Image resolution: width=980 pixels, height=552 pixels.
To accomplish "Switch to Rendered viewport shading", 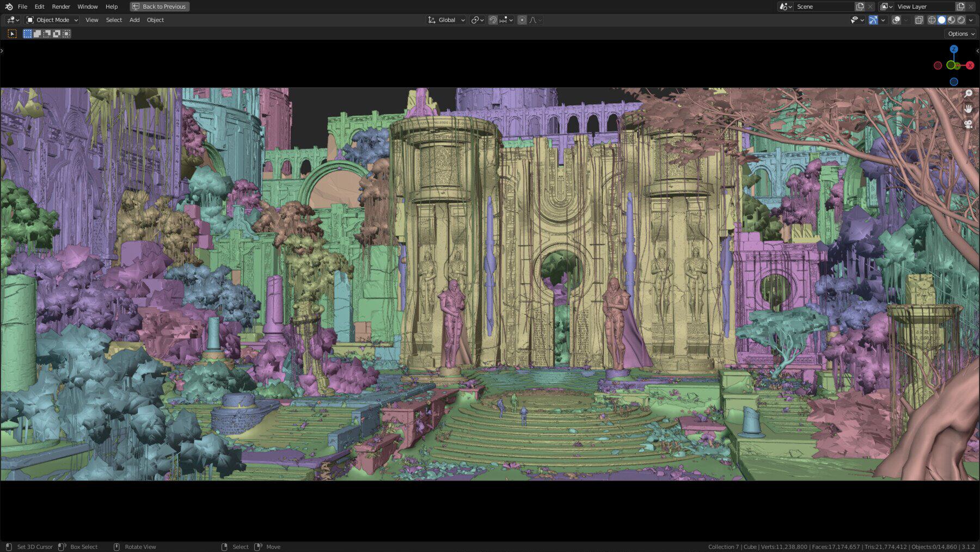I will (x=961, y=20).
